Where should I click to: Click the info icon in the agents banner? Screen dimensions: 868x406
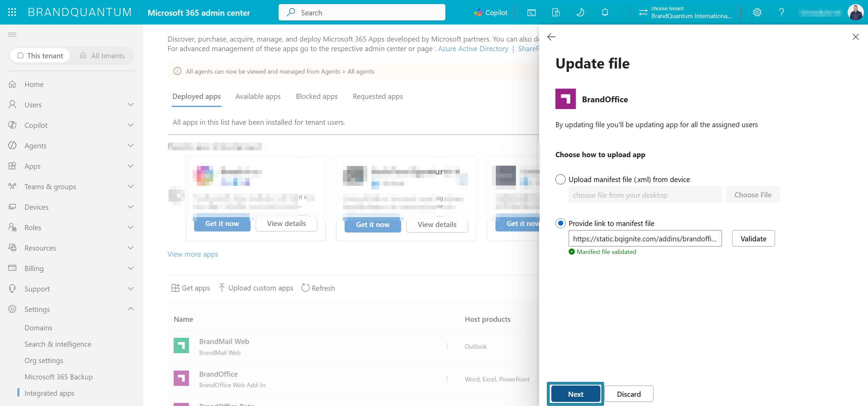(x=177, y=71)
